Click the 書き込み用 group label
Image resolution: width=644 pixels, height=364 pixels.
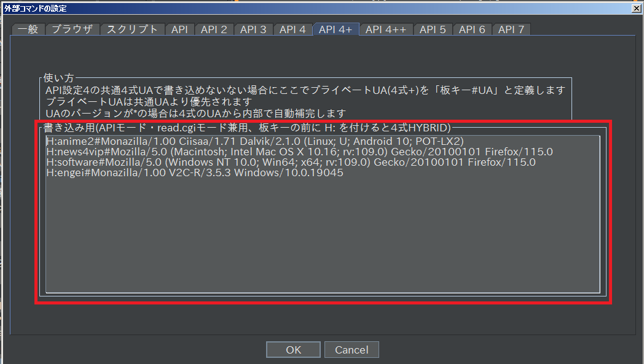[x=247, y=128]
